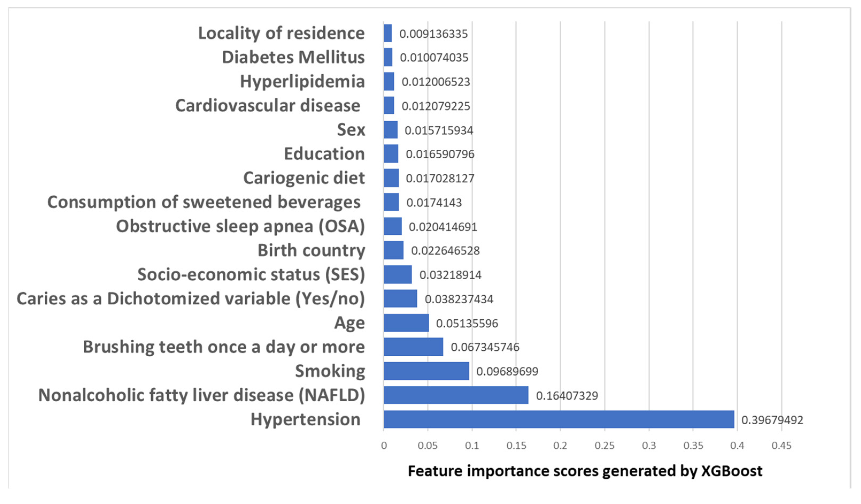Click the Birth country label
The width and height of the screenshot is (861, 504).
(x=311, y=250)
